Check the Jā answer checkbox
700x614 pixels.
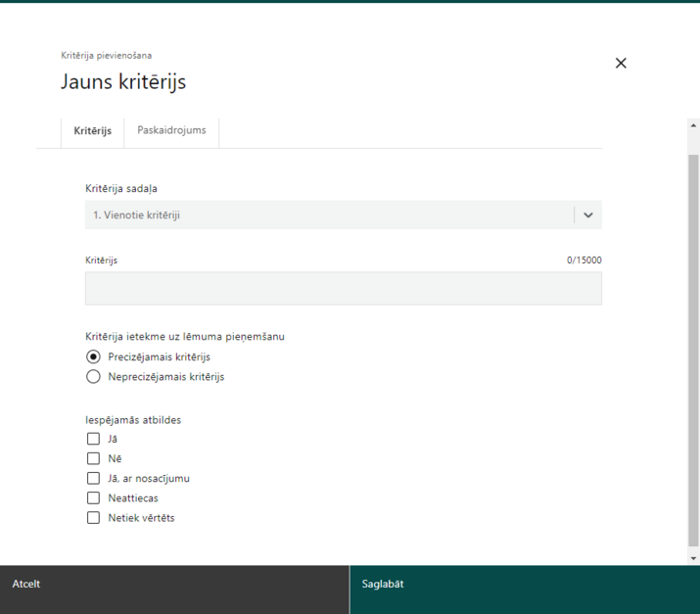pyautogui.click(x=93, y=439)
